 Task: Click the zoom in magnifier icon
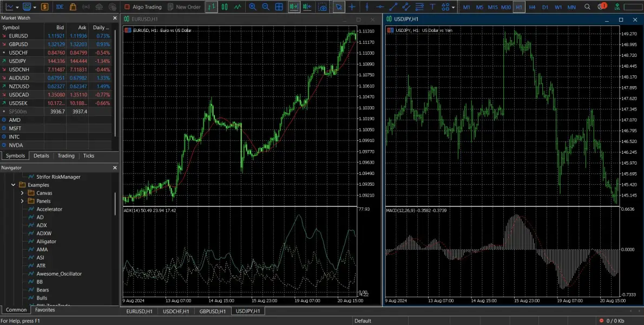[252, 7]
